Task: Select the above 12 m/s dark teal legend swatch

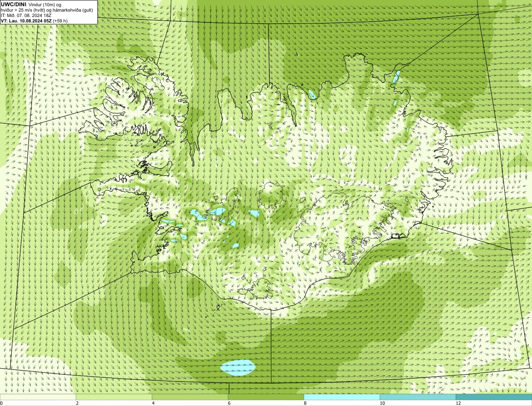Action: (x=494, y=397)
